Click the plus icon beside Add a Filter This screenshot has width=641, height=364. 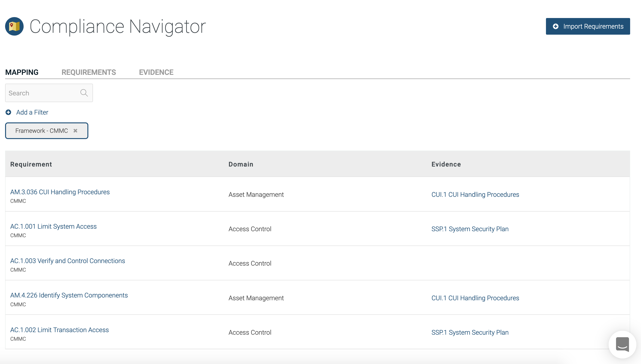(x=8, y=112)
